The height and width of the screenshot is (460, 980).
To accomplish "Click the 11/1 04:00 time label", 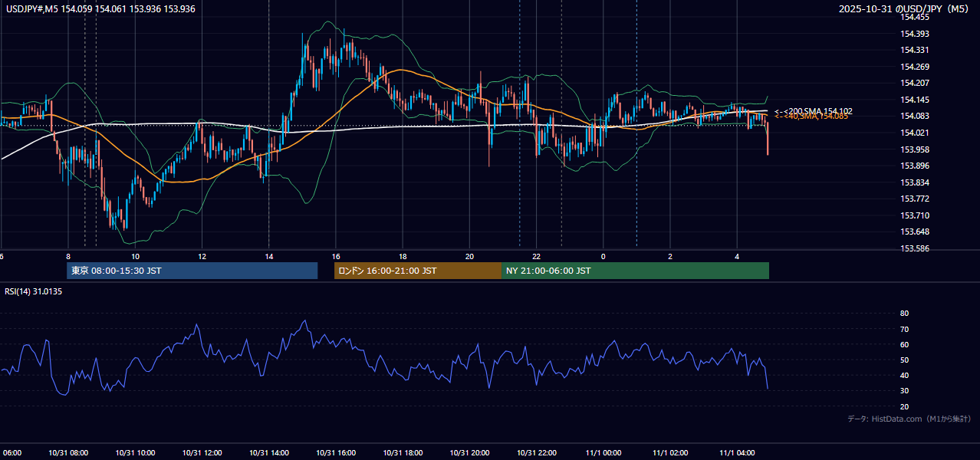I will click(737, 453).
